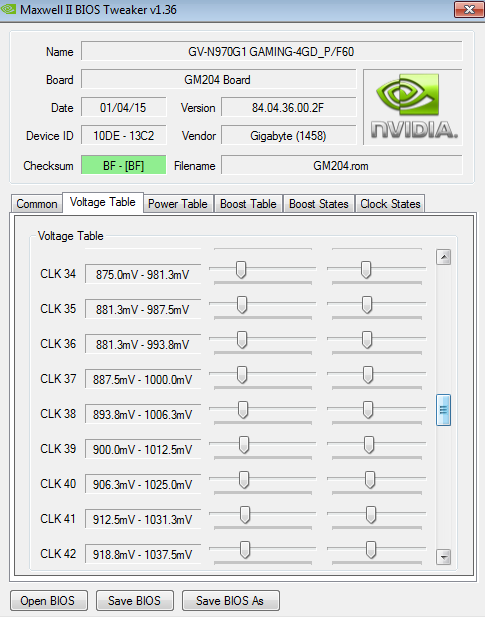The width and height of the screenshot is (485, 617).
Task: Click scrollbar up arrow in voltage table
Action: 444,257
